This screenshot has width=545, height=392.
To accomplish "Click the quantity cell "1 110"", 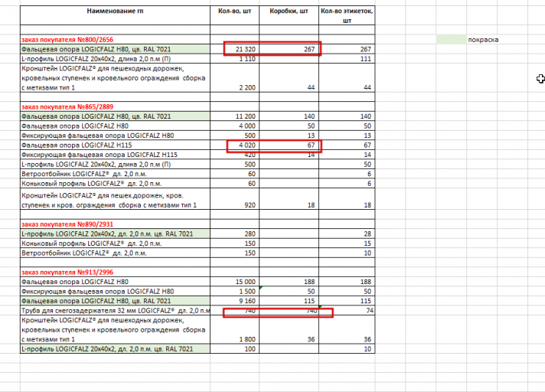I will click(x=235, y=59).
